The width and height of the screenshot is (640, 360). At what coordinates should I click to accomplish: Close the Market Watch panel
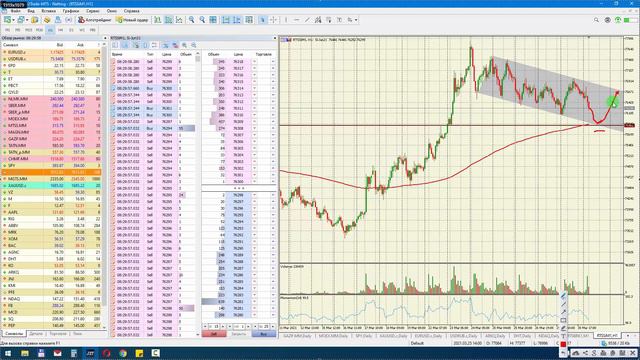click(x=105, y=38)
